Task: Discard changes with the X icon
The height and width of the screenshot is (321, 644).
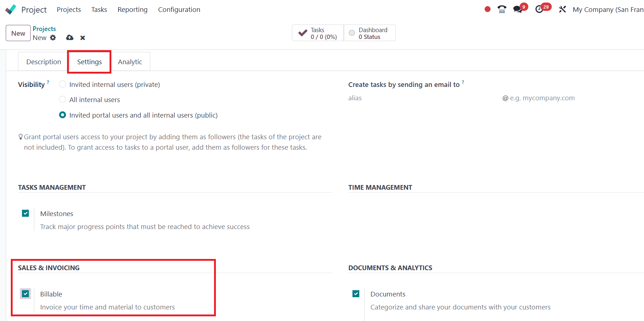Action: [x=83, y=38]
